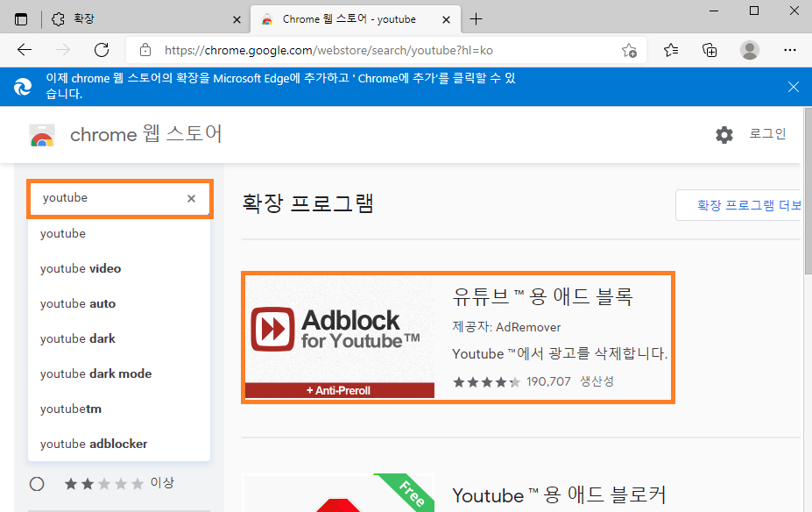Choose suggestion 'youtube dark'
The width and height of the screenshot is (812, 512).
(x=119, y=339)
